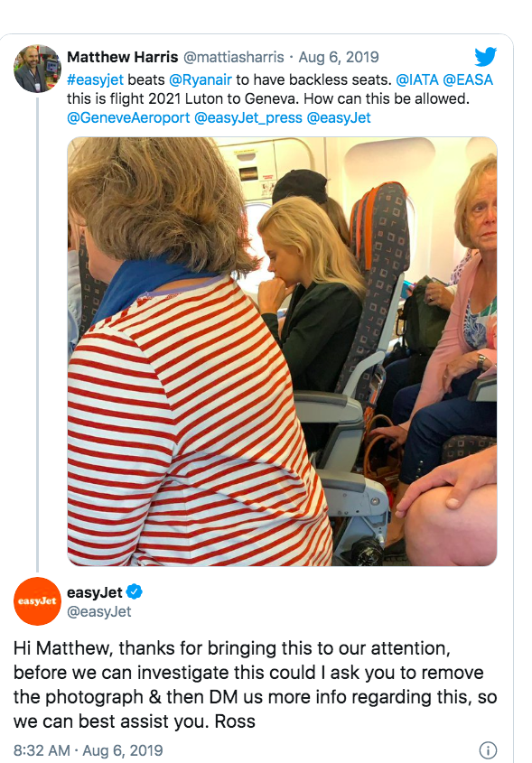This screenshot has height=763, width=532.
Task: Click the @easyJet mention in the tweet text
Action: [339, 117]
